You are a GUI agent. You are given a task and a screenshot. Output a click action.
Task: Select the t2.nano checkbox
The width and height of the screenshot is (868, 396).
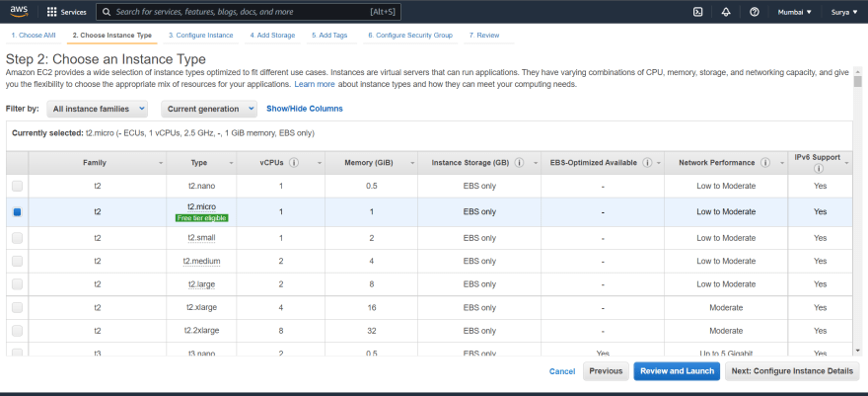pos(17,186)
